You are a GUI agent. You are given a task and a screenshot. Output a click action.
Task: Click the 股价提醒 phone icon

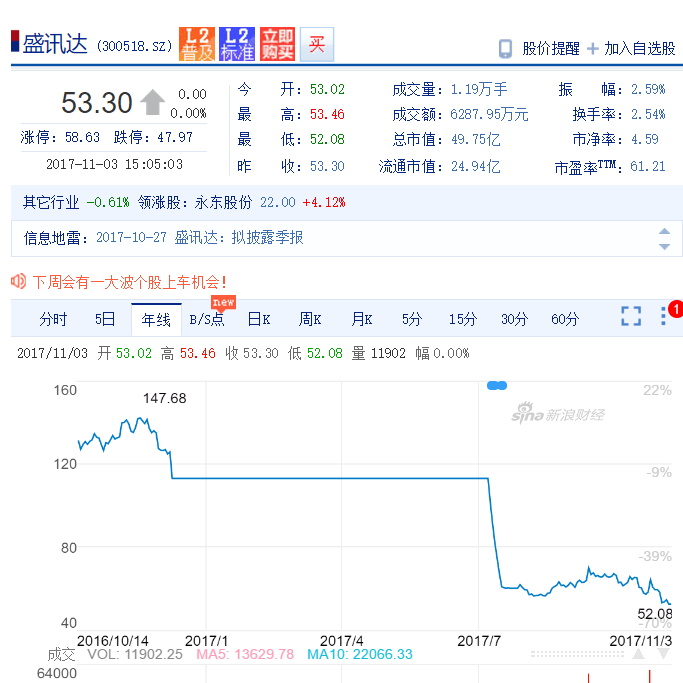(505, 48)
